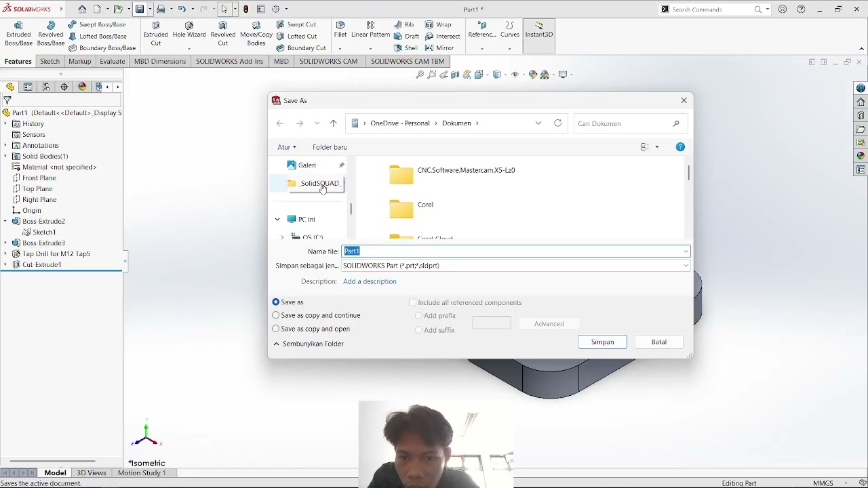Image resolution: width=868 pixels, height=488 pixels.
Task: Open the SOLIDWORKS CAM tab
Action: tap(328, 61)
